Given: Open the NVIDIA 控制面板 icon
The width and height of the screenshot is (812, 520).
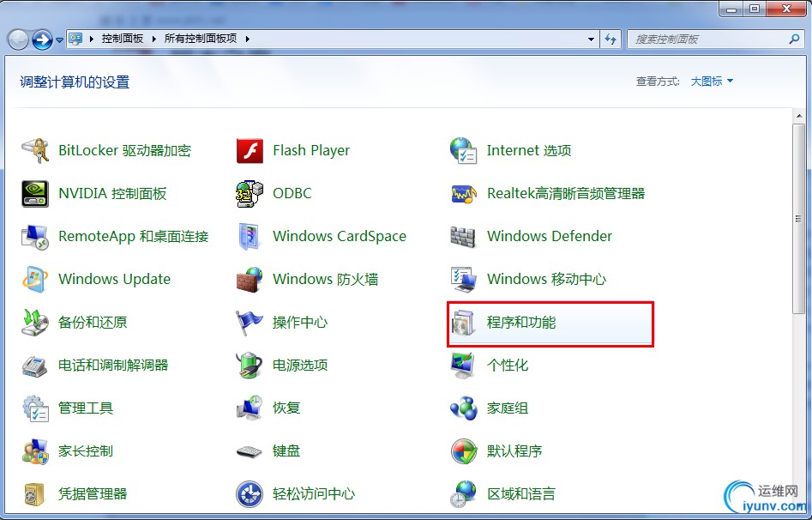Looking at the screenshot, I should tap(34, 193).
